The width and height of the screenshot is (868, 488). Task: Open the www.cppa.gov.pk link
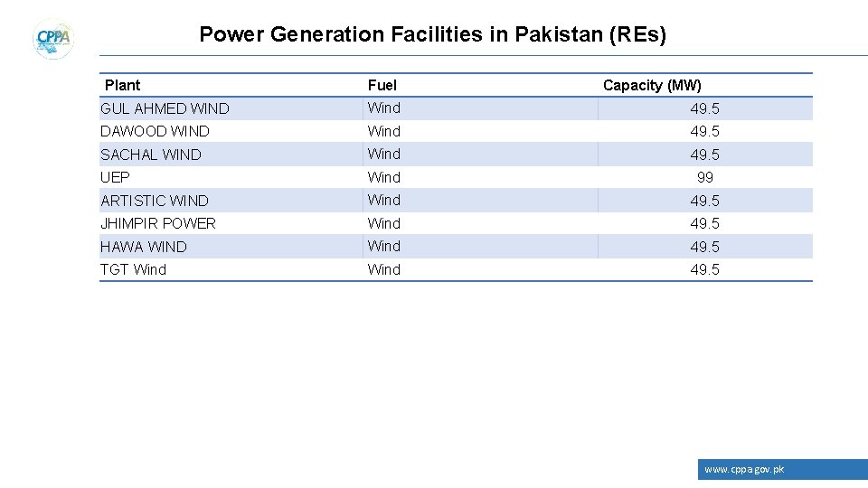[x=744, y=469]
